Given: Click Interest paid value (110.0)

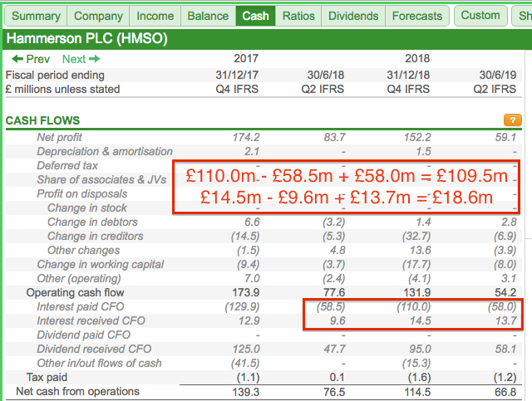Looking at the screenshot, I should [414, 306].
